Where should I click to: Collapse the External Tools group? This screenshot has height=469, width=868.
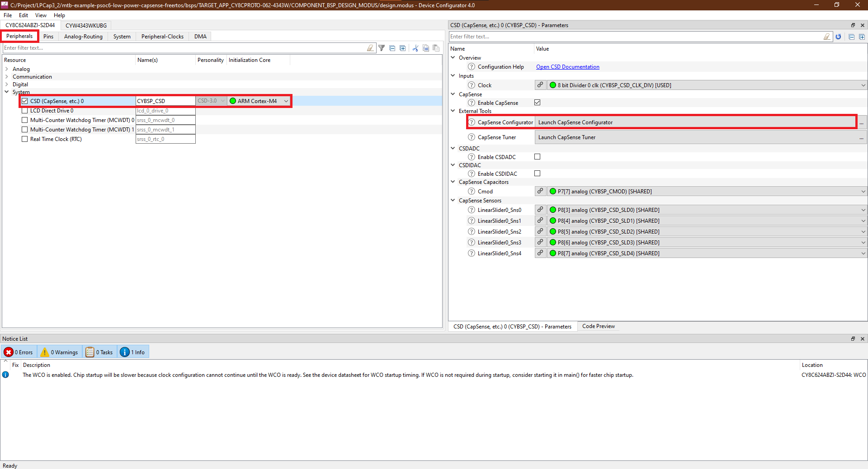click(x=453, y=111)
